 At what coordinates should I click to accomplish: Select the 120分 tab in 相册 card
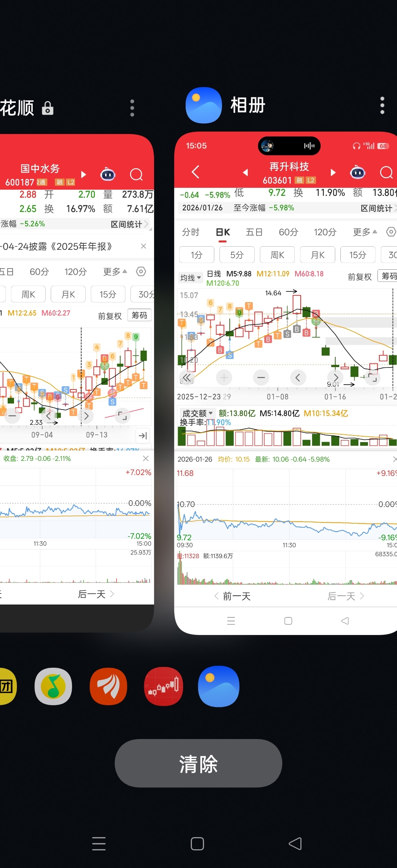pyautogui.click(x=325, y=232)
